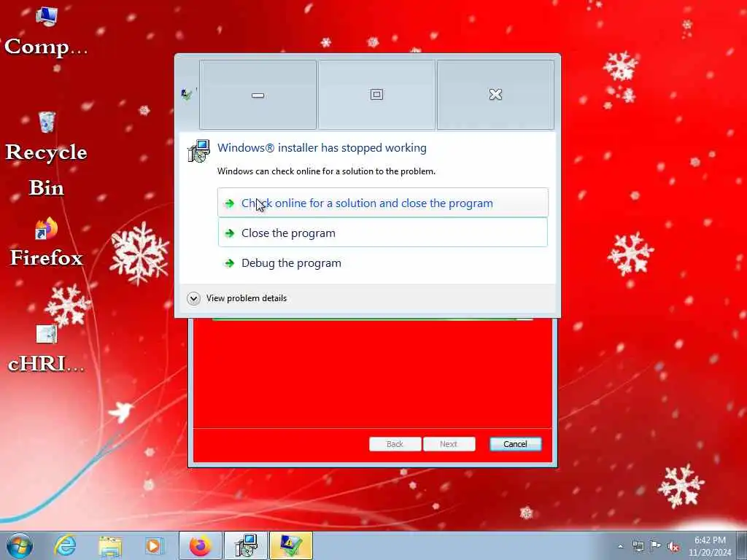The width and height of the screenshot is (747, 560).
Task: Open the Recycle Bin desktop icon
Action: pyautogui.click(x=46, y=155)
